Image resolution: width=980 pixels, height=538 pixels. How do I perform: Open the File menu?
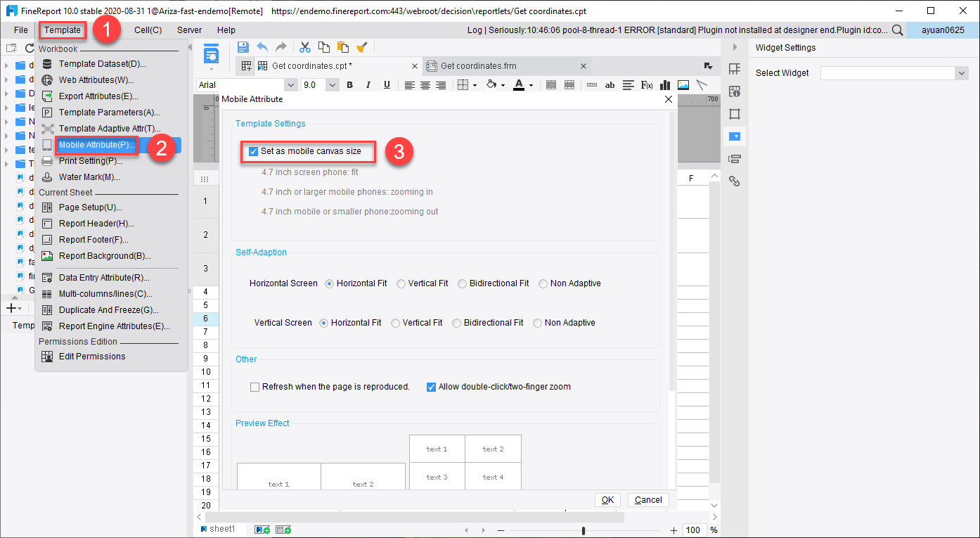[21, 30]
